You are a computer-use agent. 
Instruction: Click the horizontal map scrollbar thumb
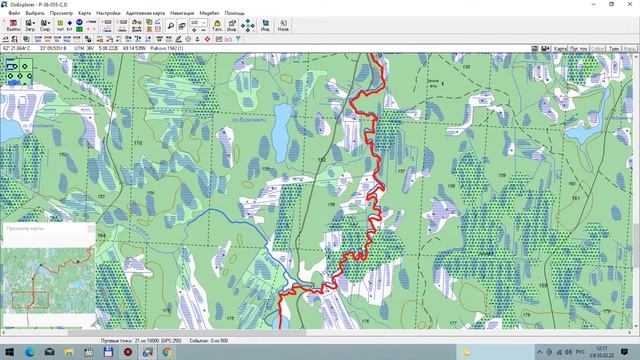coord(187,333)
